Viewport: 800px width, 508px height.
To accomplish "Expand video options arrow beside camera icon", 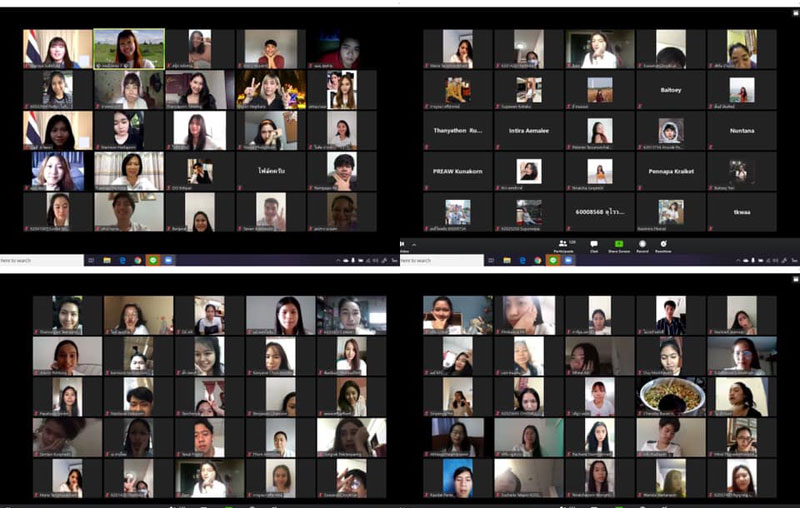I will pyautogui.click(x=414, y=245).
